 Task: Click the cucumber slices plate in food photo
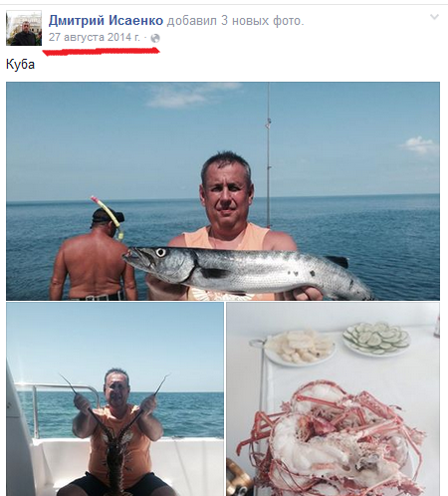376,338
